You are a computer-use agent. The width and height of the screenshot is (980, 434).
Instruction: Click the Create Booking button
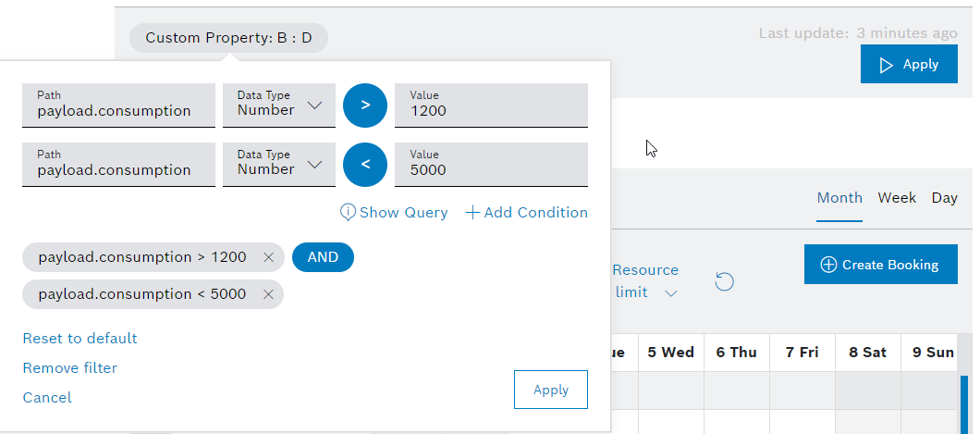(x=880, y=265)
